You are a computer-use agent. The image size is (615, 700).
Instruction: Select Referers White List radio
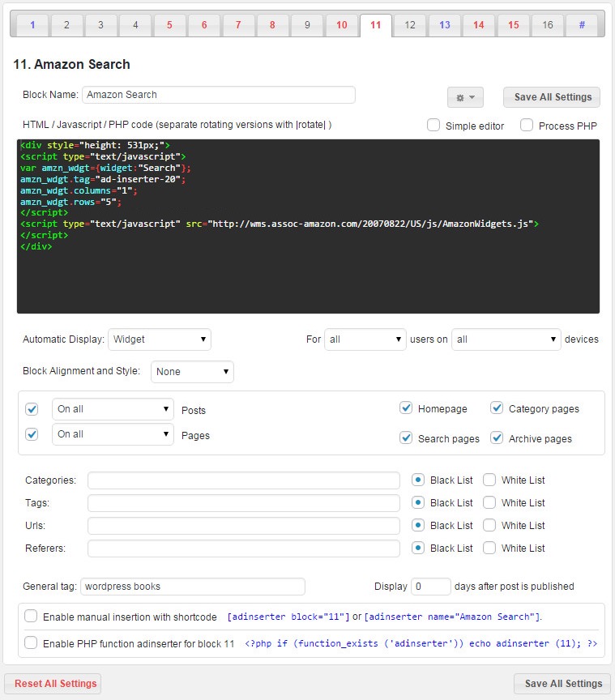(489, 548)
